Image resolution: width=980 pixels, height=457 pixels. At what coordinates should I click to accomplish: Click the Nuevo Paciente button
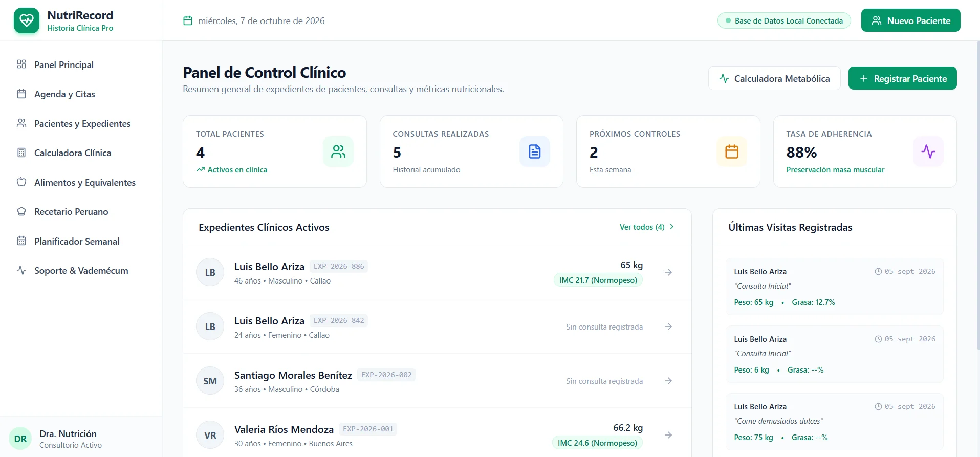tap(910, 20)
